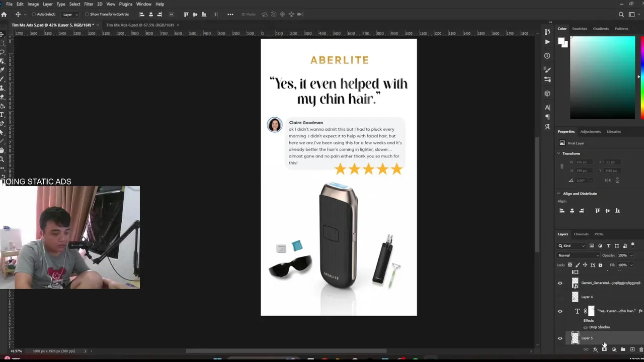
Task: Open the Adjustments sliders panel icon
Action: click(547, 79)
